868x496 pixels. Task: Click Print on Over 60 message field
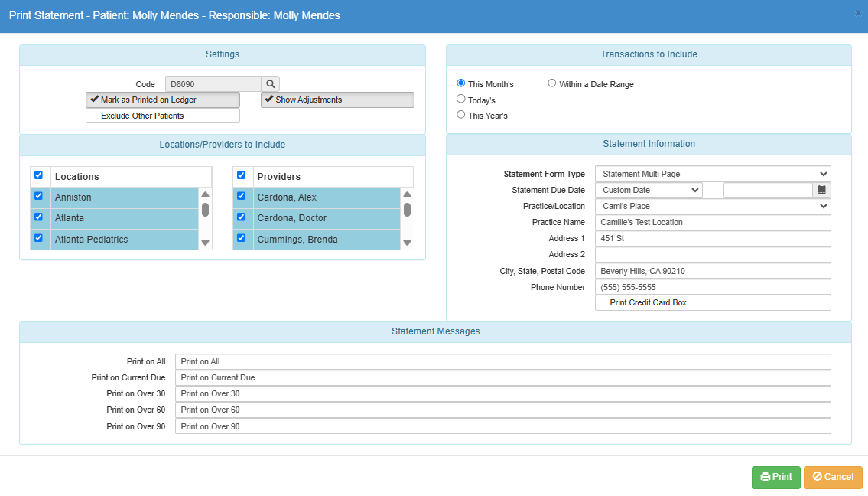(503, 410)
